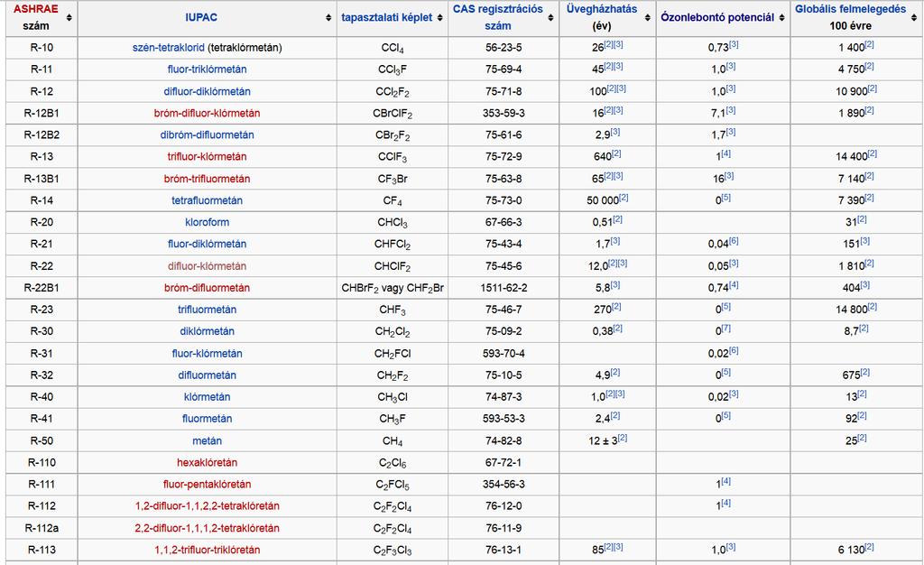
Task: Open the metán link in R-50 row
Action: point(207,440)
